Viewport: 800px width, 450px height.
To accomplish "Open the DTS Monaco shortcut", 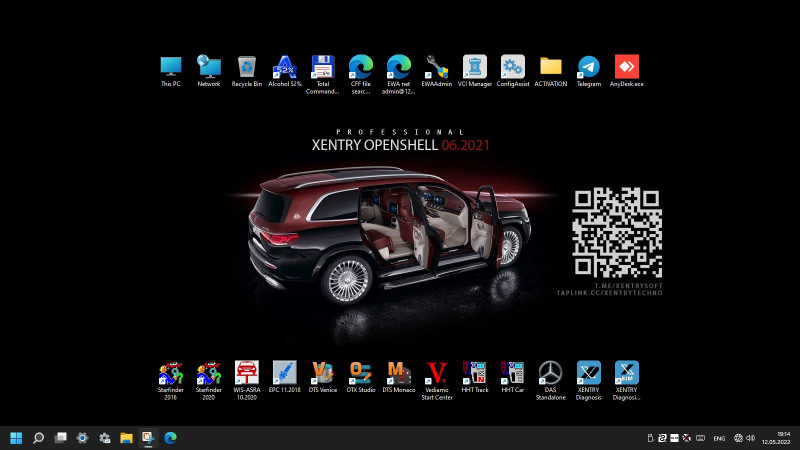I will 399,374.
